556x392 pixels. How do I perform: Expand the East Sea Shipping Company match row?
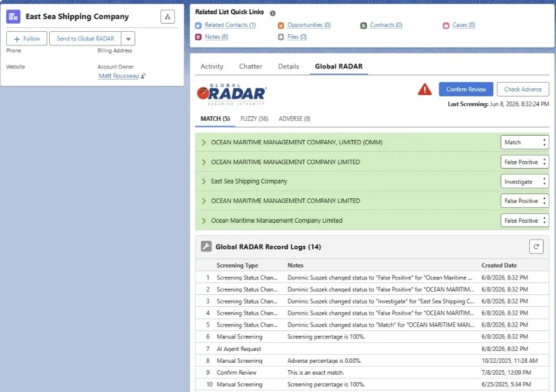pos(204,181)
